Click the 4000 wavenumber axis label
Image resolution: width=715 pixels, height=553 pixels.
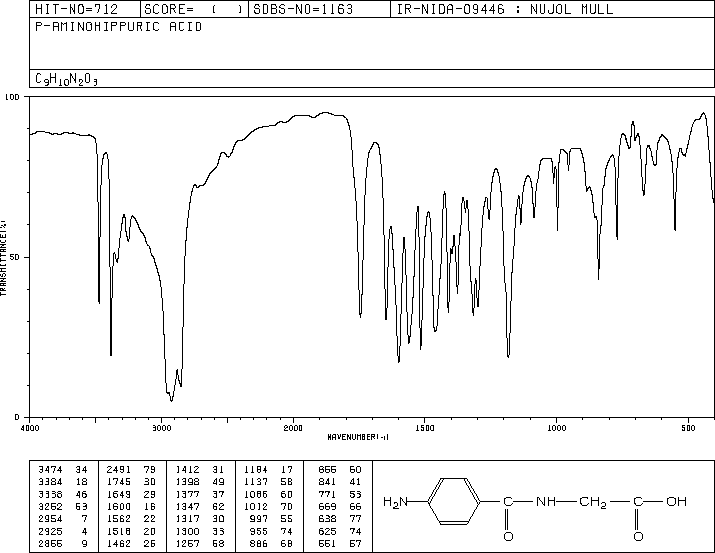click(x=30, y=428)
